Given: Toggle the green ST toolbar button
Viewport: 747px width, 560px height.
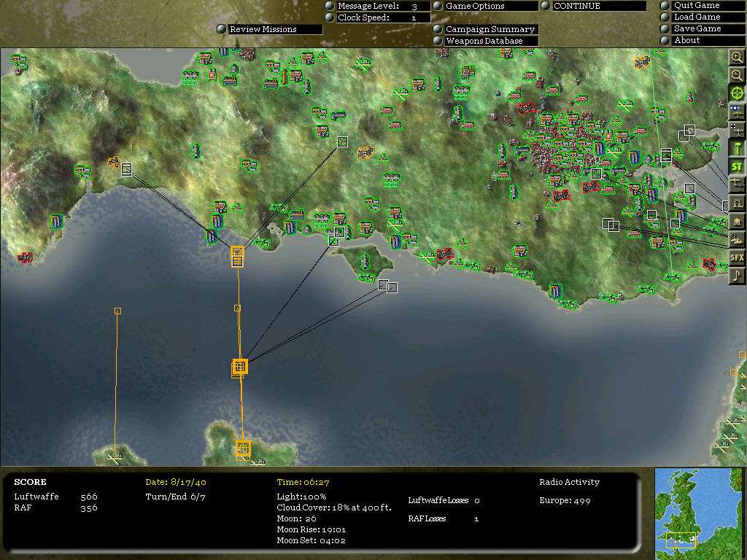Looking at the screenshot, I should pos(737,166).
